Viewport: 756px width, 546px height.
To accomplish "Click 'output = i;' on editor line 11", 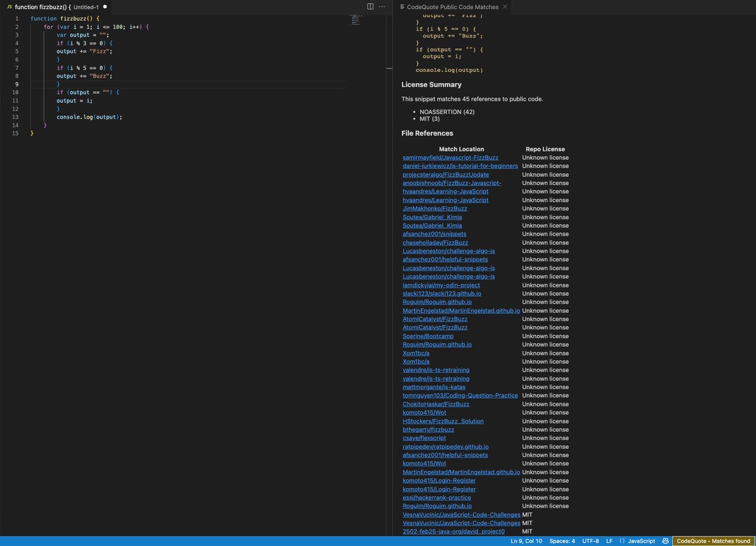I will (x=75, y=101).
